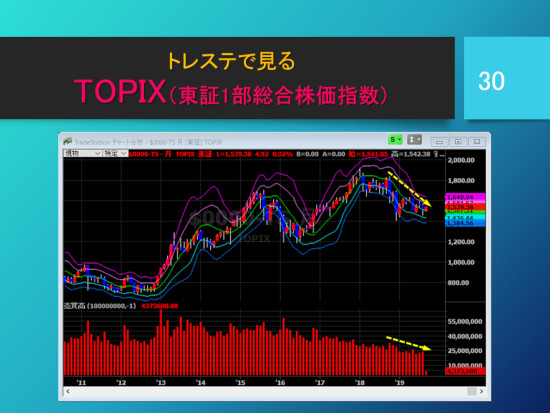Click the TradeStation logo icon in title bar

pyautogui.click(x=68, y=141)
